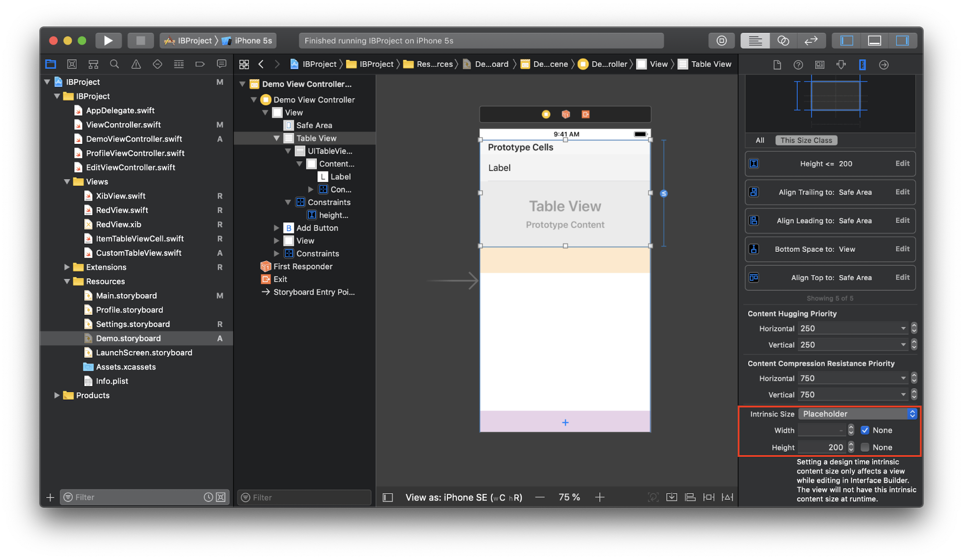Image resolution: width=963 pixels, height=560 pixels.
Task: Open the Attributes inspector
Action: point(841,65)
